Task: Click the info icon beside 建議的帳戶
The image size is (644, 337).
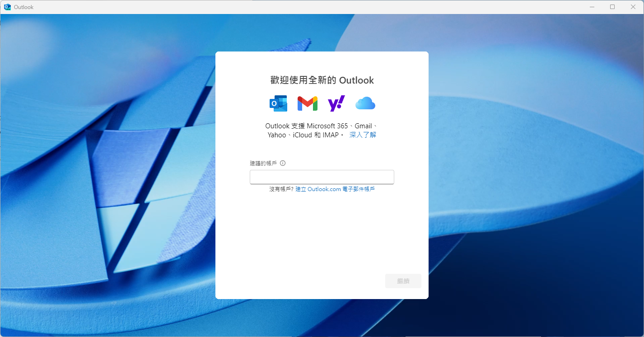Action: [283, 163]
